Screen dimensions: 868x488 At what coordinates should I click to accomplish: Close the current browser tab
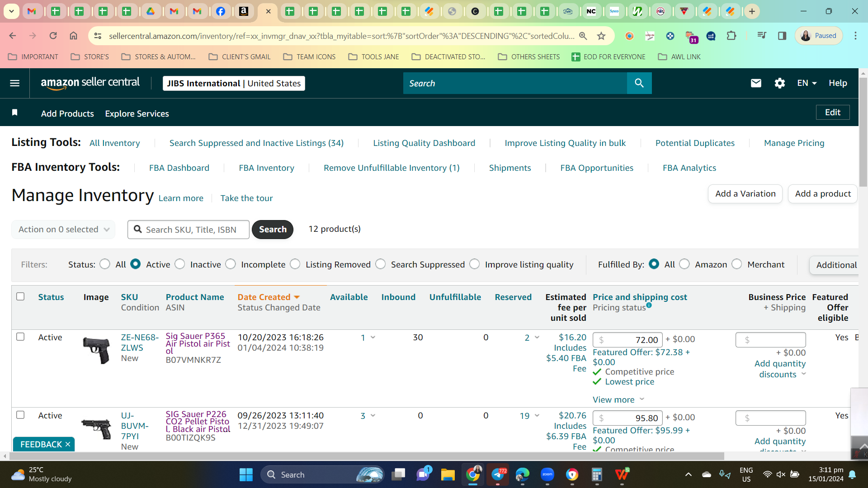(x=268, y=11)
